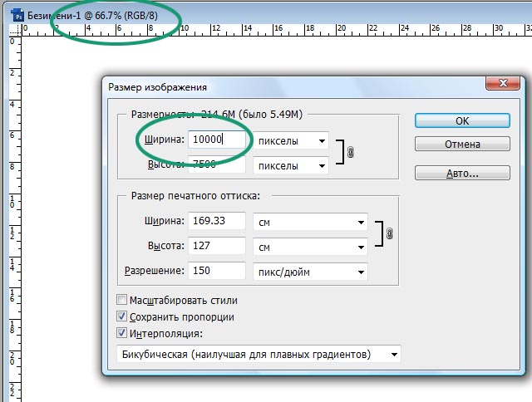Click the pixel Ширина field showing 10000
The image size is (532, 402).
[x=217, y=140]
